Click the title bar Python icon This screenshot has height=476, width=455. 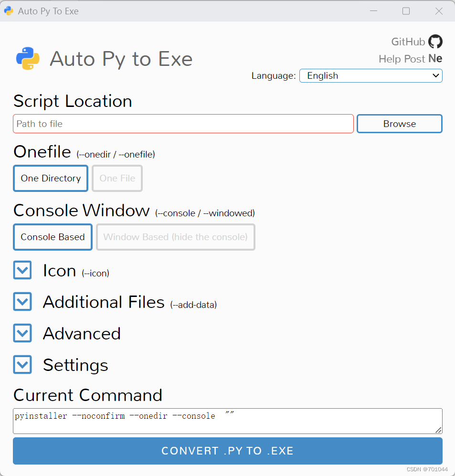(x=9, y=11)
